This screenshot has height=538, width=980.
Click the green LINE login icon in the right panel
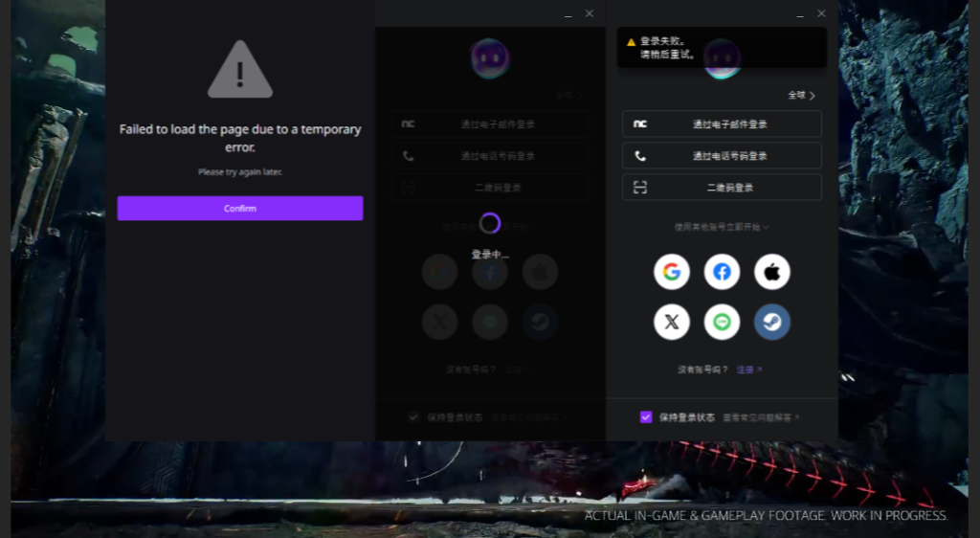723,323
